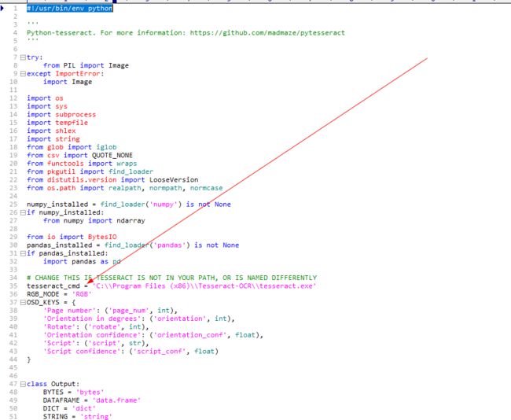Click the 'data.frame' string on DATAFRAME line
The height and width of the screenshot is (420, 511).
click(x=116, y=400)
